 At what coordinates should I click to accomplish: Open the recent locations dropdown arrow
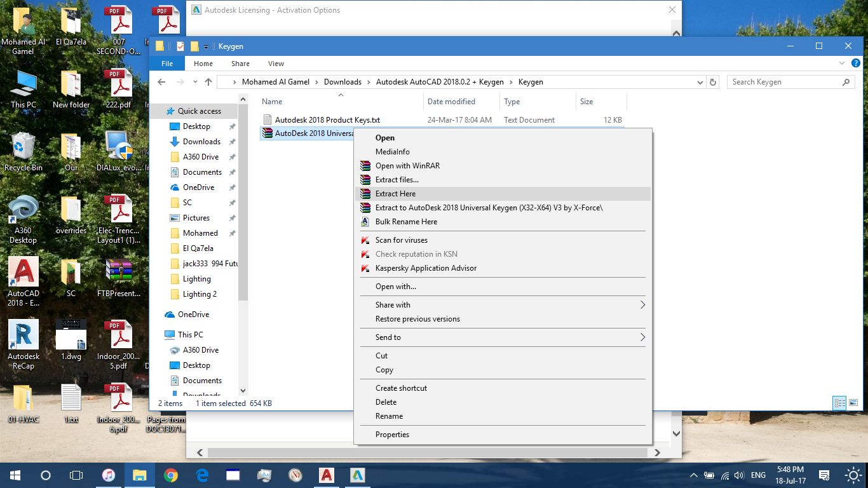(195, 82)
